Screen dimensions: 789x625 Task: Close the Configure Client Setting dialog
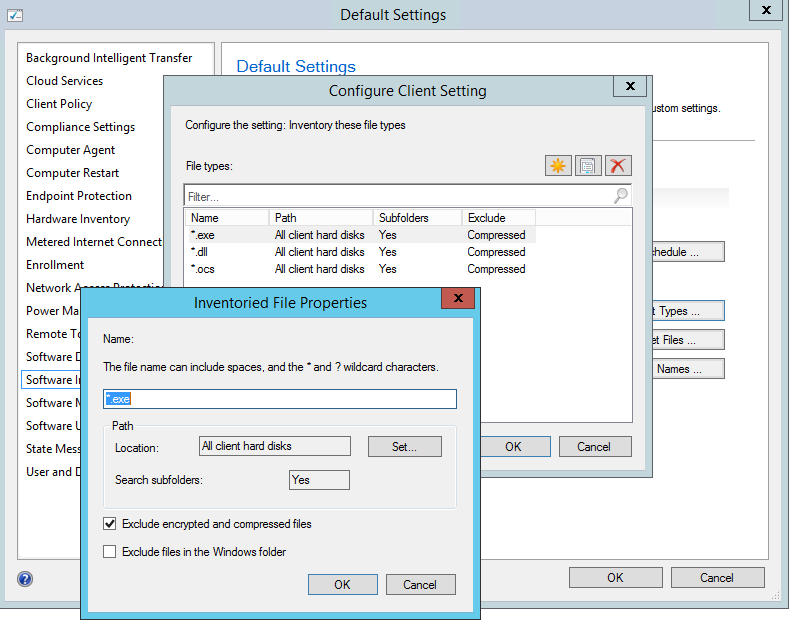(x=630, y=86)
